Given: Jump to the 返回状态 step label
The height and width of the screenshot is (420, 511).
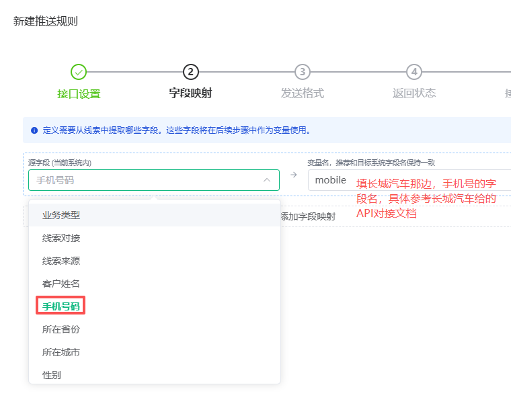Looking at the screenshot, I should click(414, 93).
